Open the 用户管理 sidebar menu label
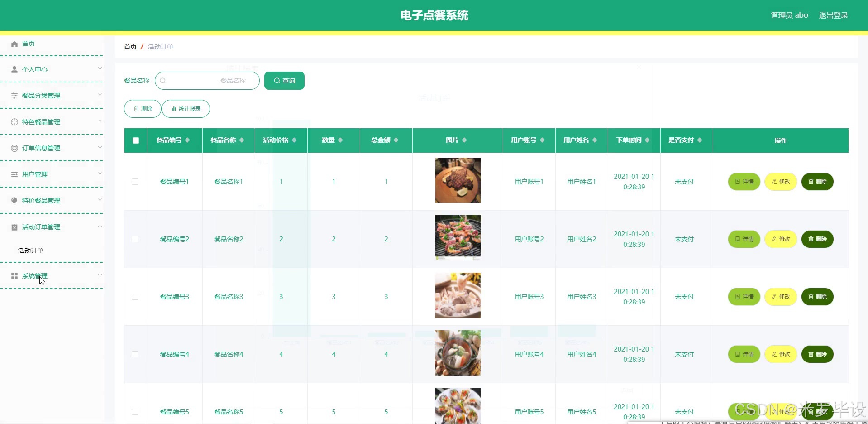Viewport: 868px width, 424px height. click(x=35, y=175)
